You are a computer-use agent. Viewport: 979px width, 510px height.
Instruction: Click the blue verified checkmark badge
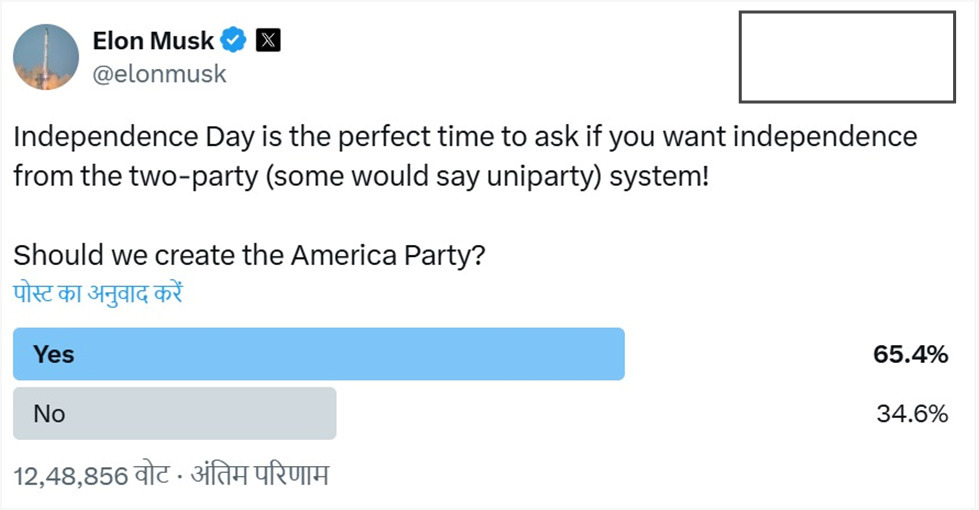click(x=234, y=41)
